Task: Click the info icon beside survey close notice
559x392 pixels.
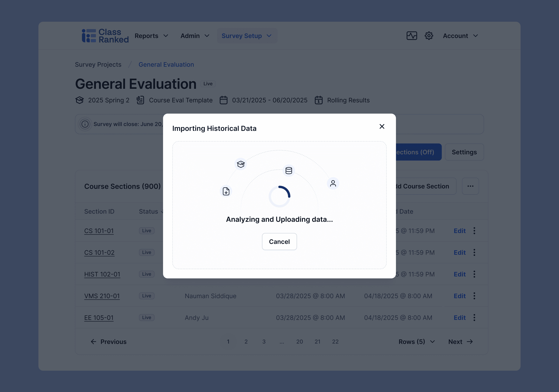Action: click(85, 124)
